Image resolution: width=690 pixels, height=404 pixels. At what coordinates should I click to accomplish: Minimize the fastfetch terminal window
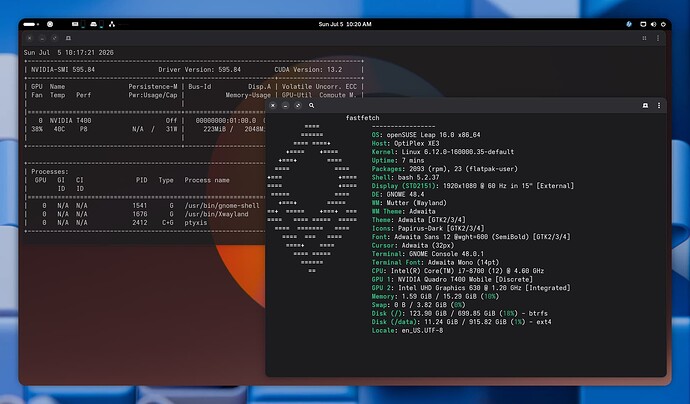pyautogui.click(x=285, y=106)
